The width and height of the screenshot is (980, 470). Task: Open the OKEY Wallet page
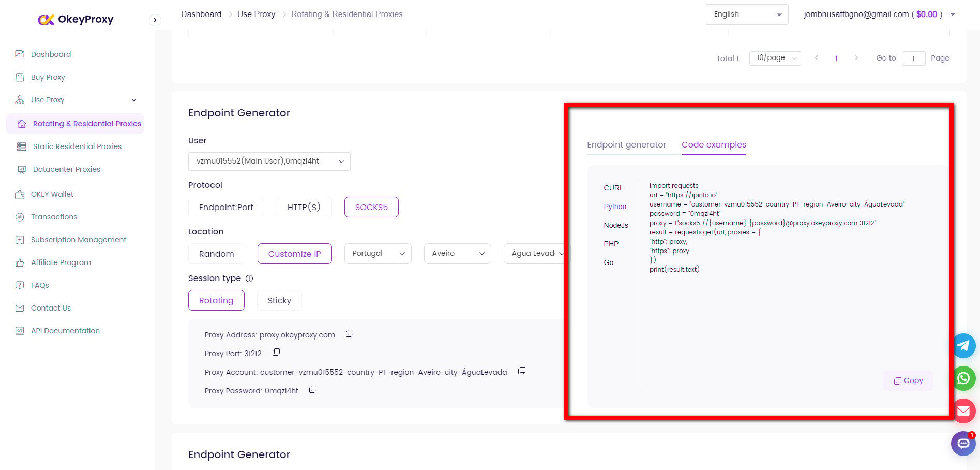click(52, 194)
